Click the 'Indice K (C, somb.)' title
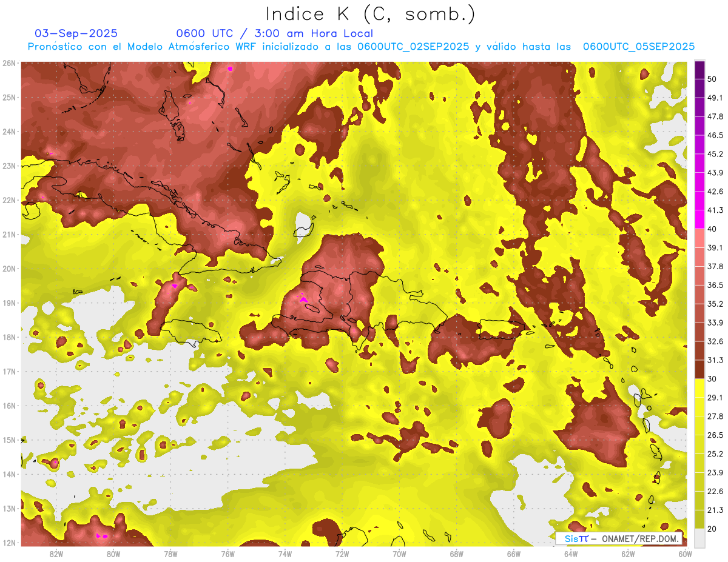 coord(370,15)
